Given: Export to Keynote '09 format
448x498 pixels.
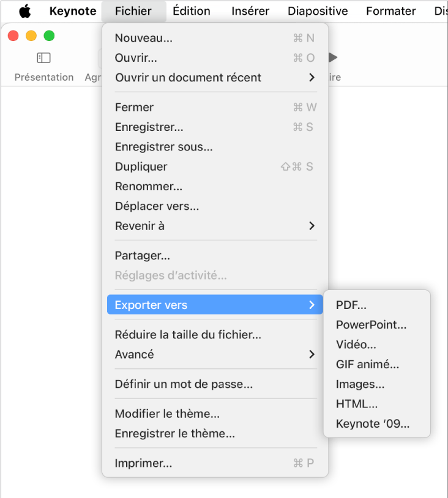Looking at the screenshot, I should (x=373, y=423).
